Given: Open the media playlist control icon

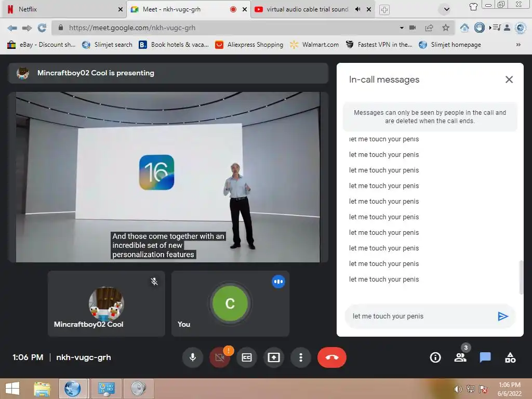Looking at the screenshot, I should point(495,28).
